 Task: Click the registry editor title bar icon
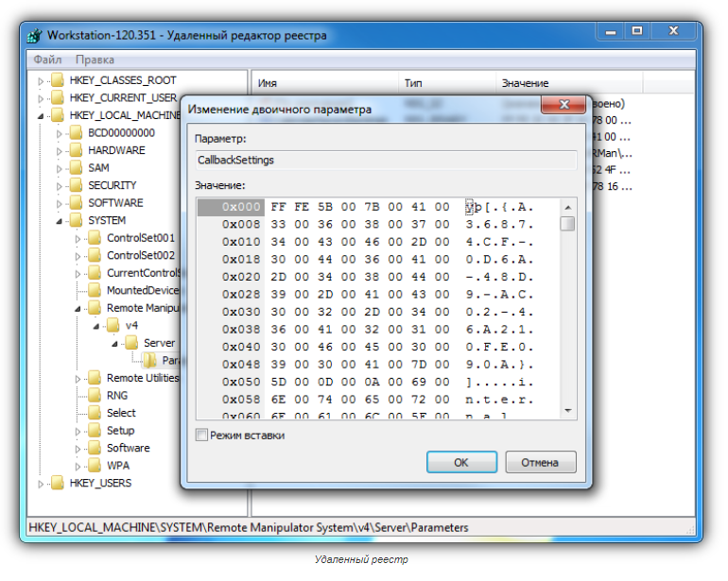click(x=34, y=36)
